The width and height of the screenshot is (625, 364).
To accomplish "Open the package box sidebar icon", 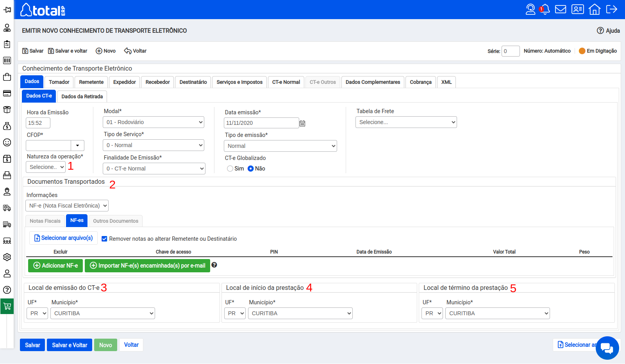I will point(7,110).
